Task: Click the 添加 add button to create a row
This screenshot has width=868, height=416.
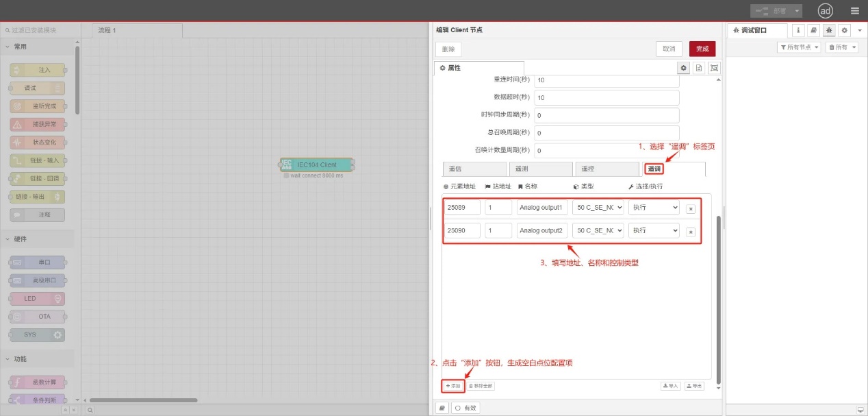Action: click(x=452, y=385)
